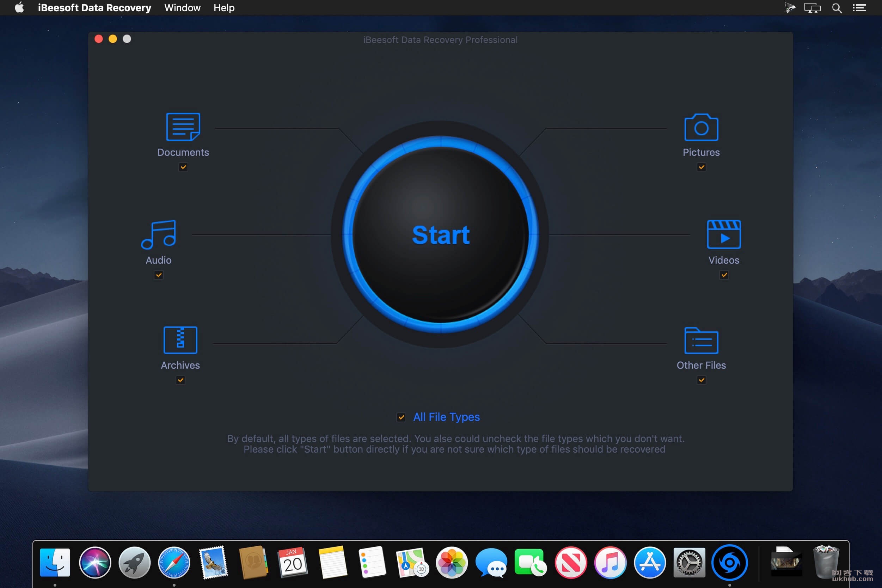Open News from the Dock
Image resolution: width=882 pixels, height=588 pixels.
tap(570, 563)
